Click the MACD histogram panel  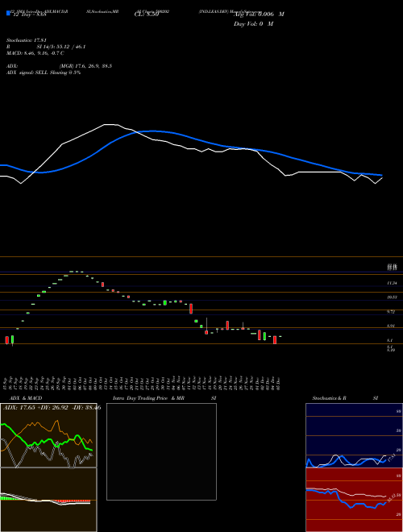(x=48, y=500)
